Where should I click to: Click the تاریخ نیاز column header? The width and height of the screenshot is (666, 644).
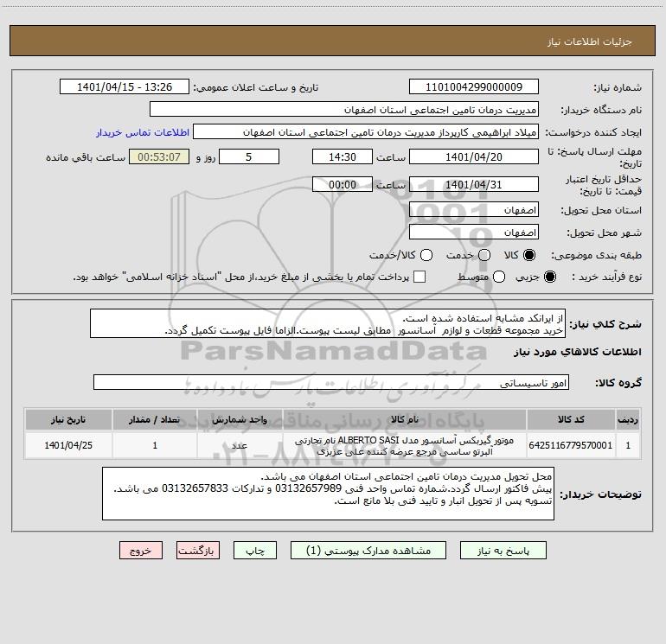(68, 419)
